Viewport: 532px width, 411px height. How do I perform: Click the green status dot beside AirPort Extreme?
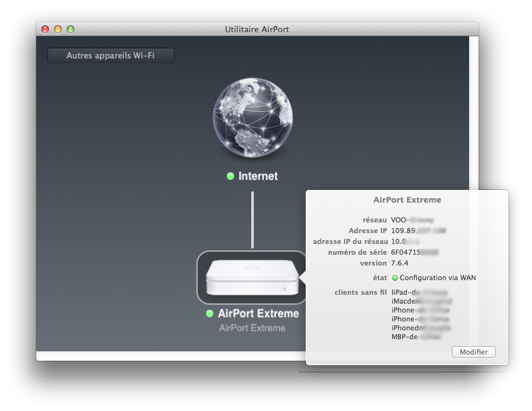tap(210, 314)
